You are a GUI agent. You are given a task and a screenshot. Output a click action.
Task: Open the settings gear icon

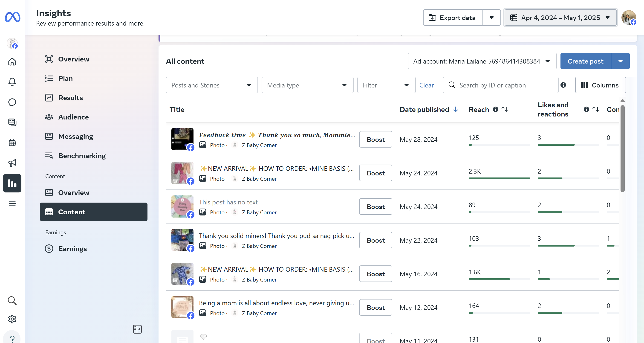[x=12, y=319]
